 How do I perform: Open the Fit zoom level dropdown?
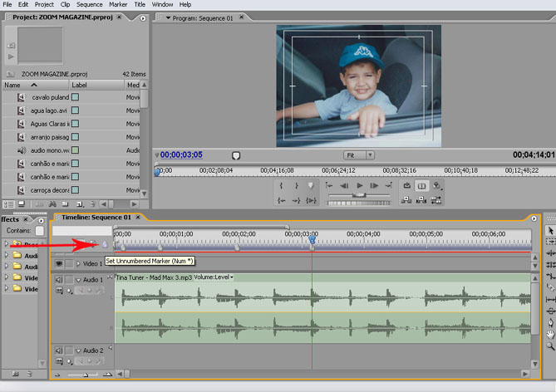359,155
